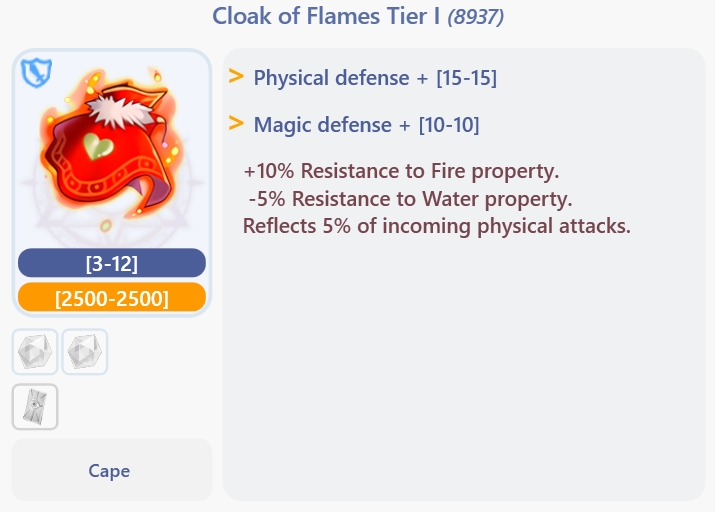The width and height of the screenshot is (715, 512).
Task: Click the orange arrow beside Physical defense
Action: tap(237, 76)
